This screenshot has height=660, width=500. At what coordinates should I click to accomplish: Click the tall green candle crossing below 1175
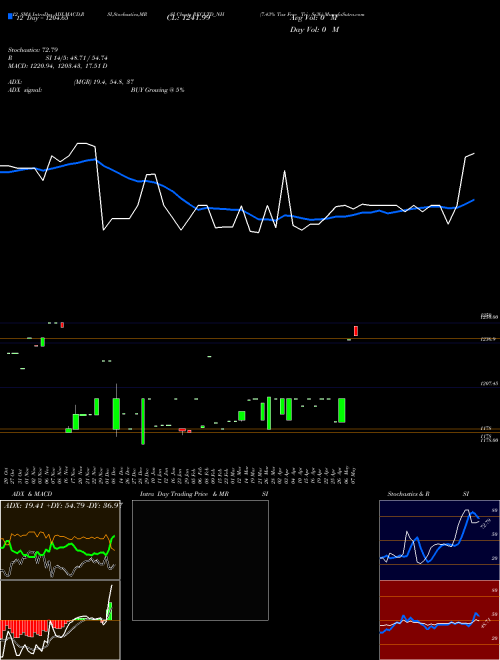(143, 421)
